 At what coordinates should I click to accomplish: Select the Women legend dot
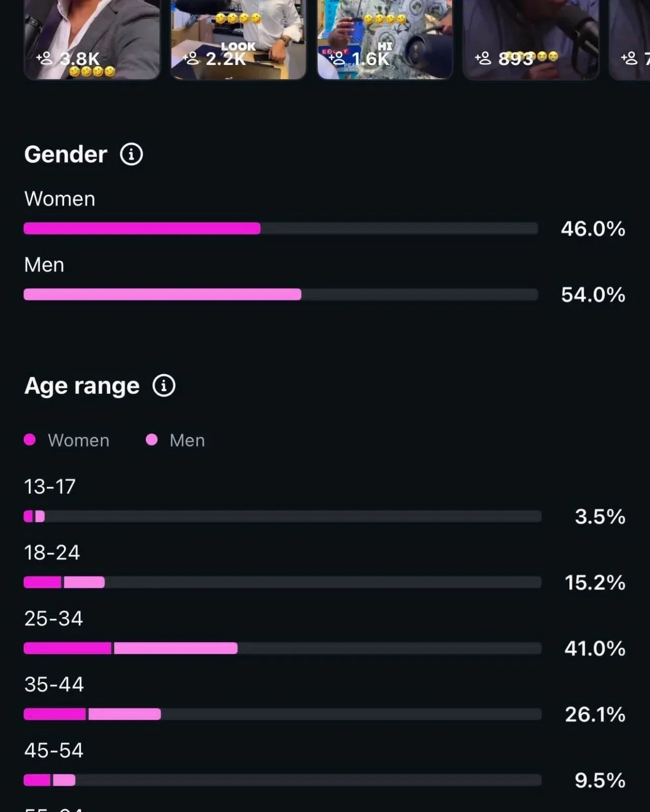coord(30,439)
